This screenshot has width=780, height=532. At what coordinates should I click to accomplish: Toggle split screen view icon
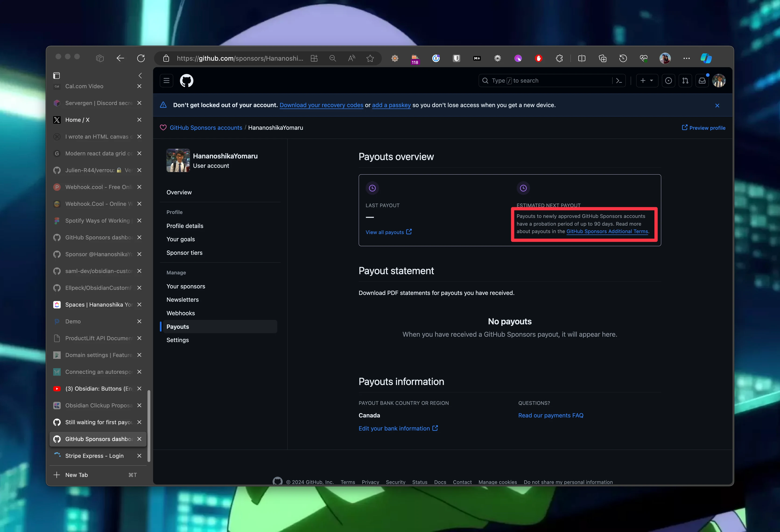pyautogui.click(x=582, y=58)
